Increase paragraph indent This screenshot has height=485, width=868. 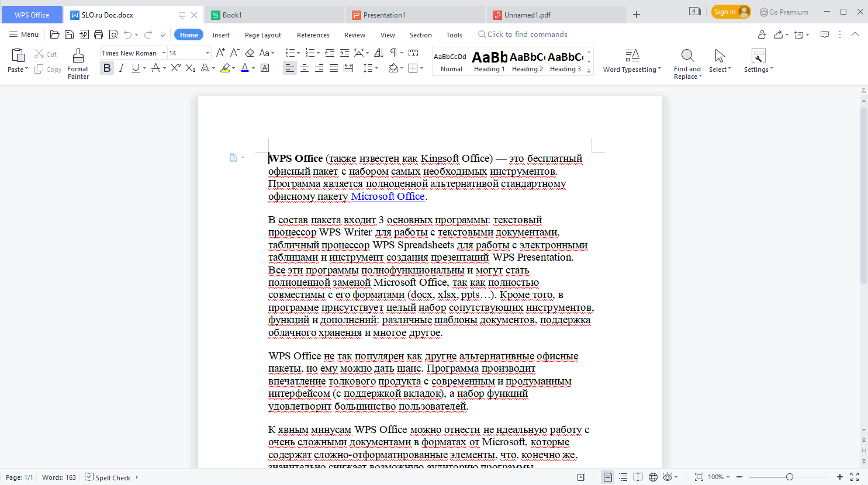[344, 53]
